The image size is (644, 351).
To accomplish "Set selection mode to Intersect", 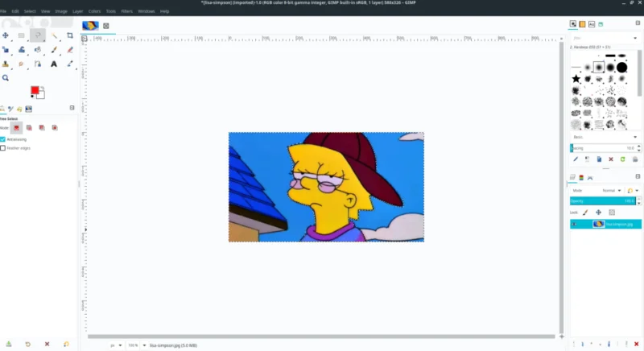I will (55, 128).
